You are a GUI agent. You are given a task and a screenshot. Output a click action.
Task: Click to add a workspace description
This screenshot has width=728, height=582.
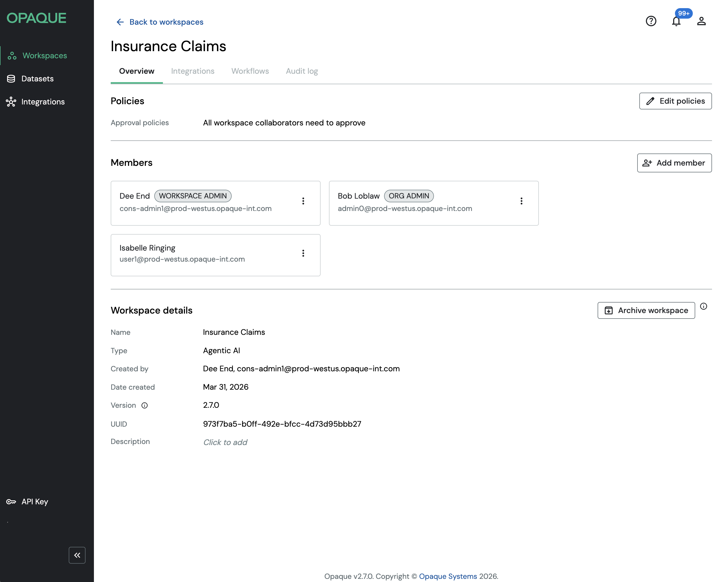click(x=225, y=442)
